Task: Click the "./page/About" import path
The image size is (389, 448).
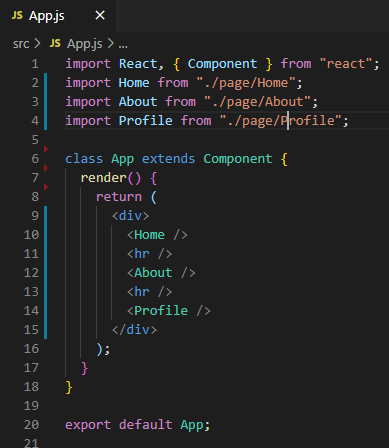Action: pos(257,102)
